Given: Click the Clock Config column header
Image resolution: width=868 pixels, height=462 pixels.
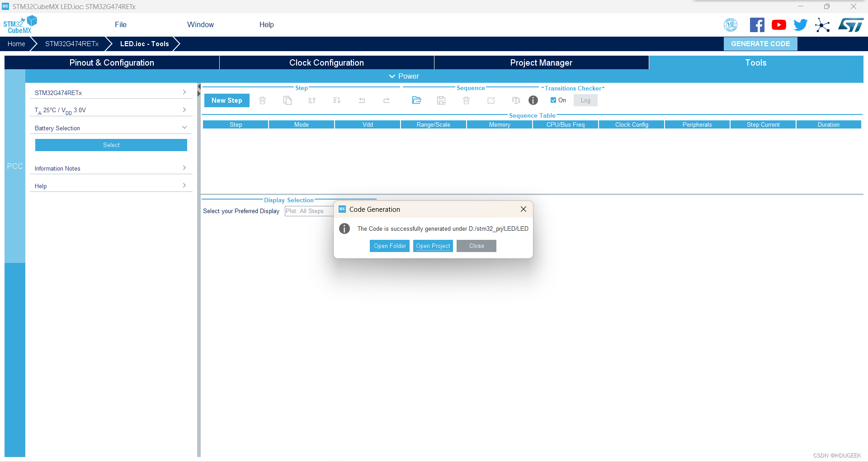Looking at the screenshot, I should click(632, 124).
